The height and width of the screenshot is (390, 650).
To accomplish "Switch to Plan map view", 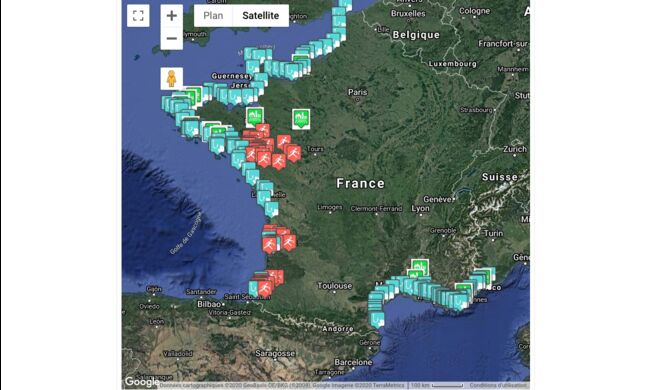I will (x=213, y=16).
